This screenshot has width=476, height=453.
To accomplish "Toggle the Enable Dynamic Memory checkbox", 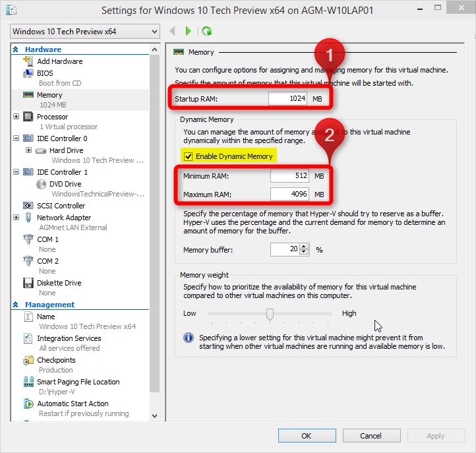I will click(x=188, y=156).
